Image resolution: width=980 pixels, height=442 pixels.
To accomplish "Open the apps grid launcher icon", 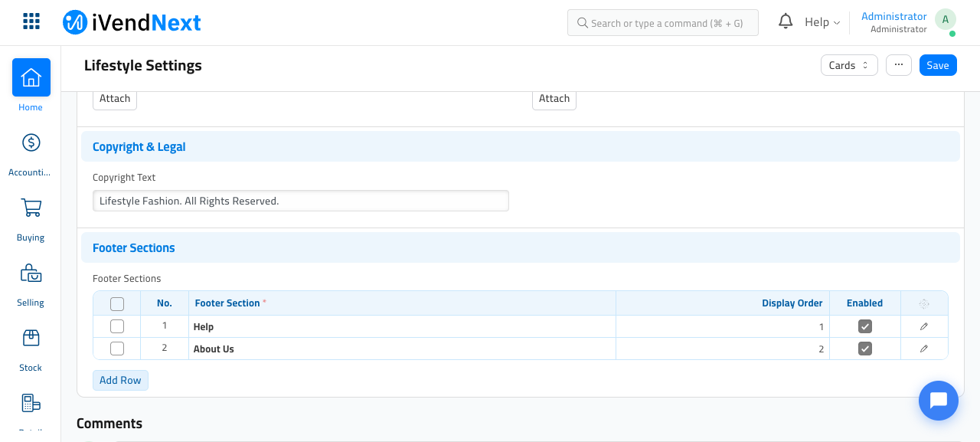I will (31, 21).
